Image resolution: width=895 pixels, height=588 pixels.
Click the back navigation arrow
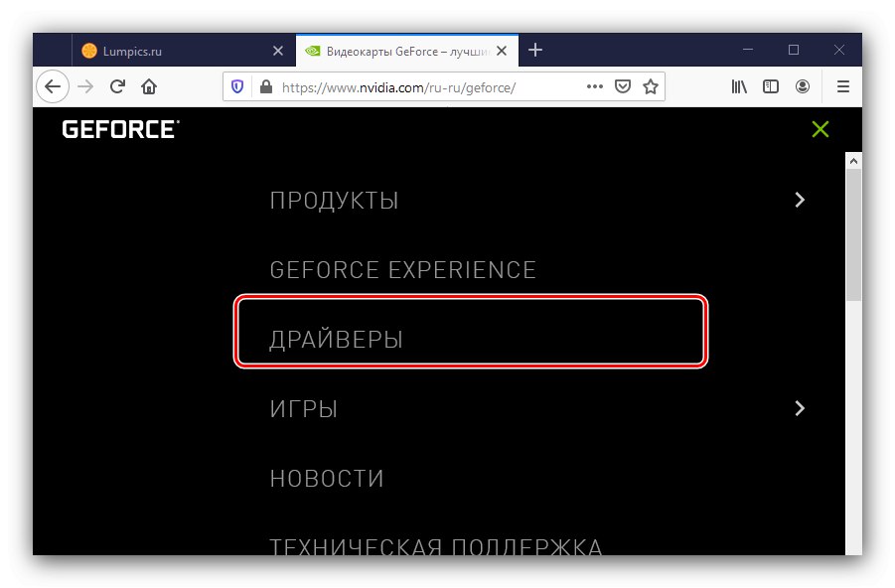tap(53, 86)
